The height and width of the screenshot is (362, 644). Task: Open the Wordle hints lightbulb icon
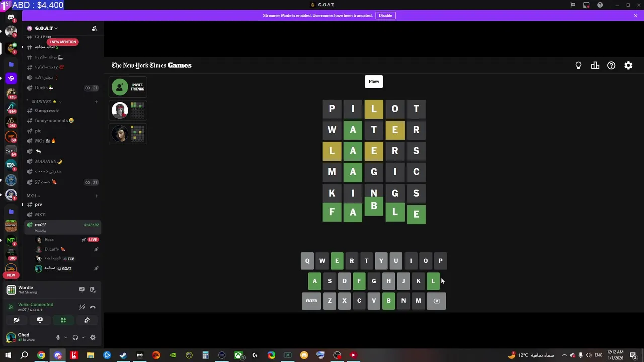point(578,65)
